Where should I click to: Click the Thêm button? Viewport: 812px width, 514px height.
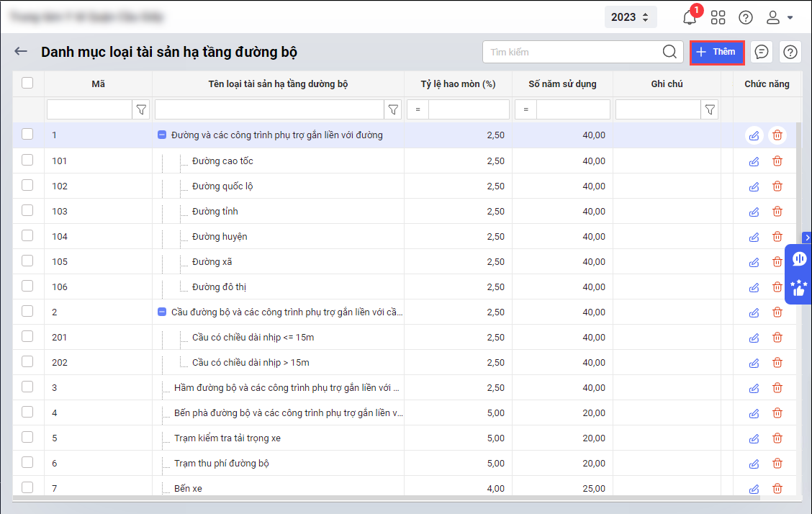[x=716, y=52]
